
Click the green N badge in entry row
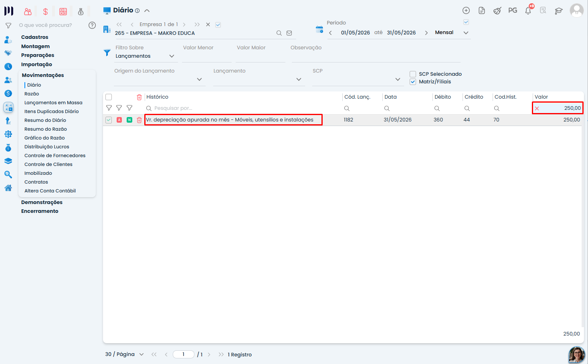click(x=129, y=120)
